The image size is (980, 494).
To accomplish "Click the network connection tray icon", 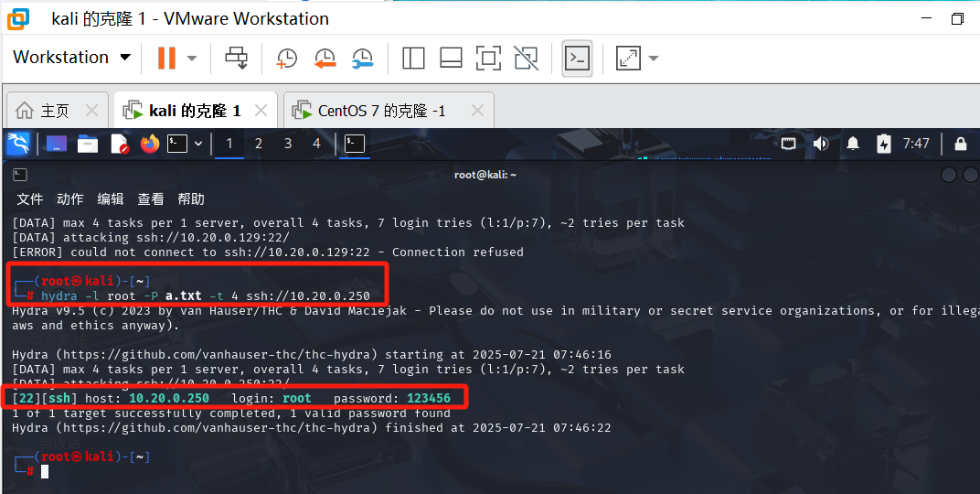I will coord(789,144).
